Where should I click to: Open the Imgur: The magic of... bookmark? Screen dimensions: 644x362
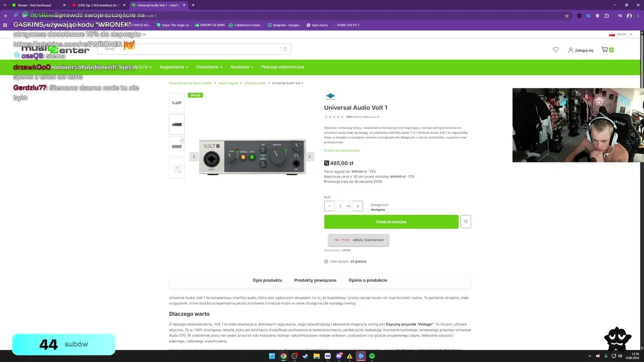pyautogui.click(x=174, y=25)
